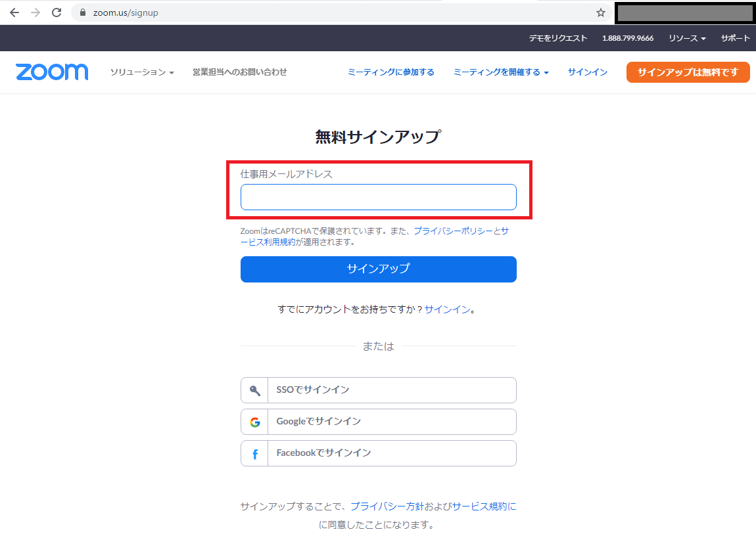This screenshot has width=756, height=540.
Task: Bookmark this page with the star icon
Action: click(600, 12)
